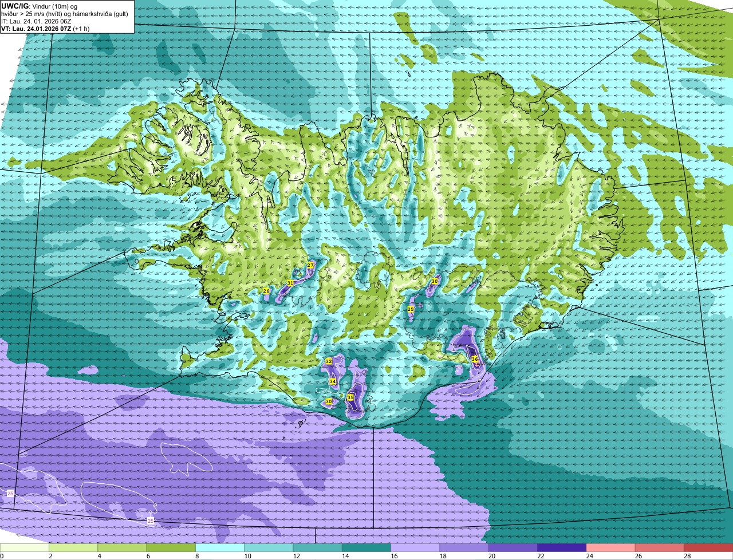Viewport: 733px width, 560px height.
Task: Click the yellow gust label 34
Action: click(332, 381)
